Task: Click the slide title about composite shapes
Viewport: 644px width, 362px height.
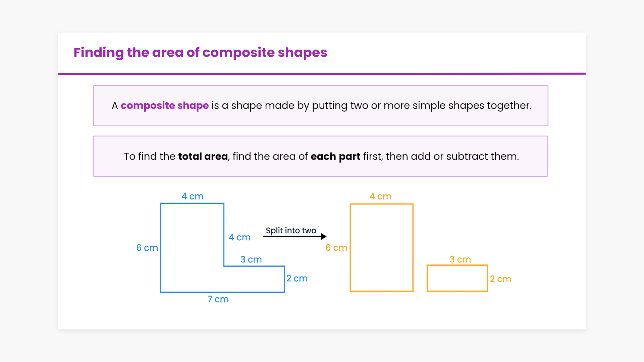Action: [x=200, y=53]
